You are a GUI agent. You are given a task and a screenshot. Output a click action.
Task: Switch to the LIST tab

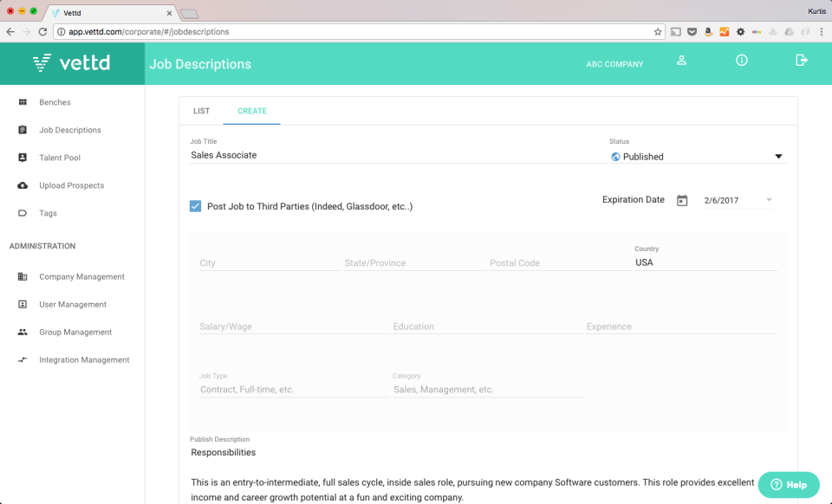coord(202,111)
